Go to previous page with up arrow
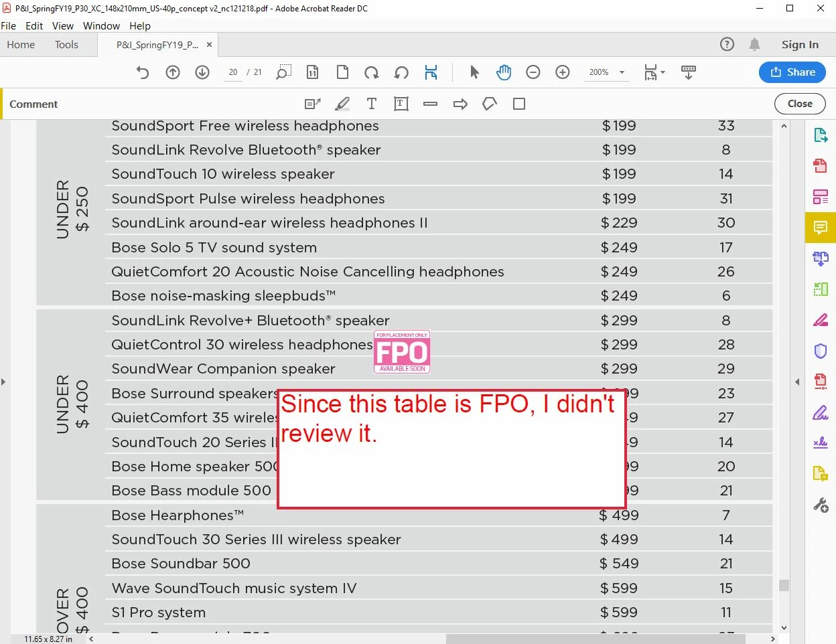This screenshot has width=836, height=644. coord(173,72)
